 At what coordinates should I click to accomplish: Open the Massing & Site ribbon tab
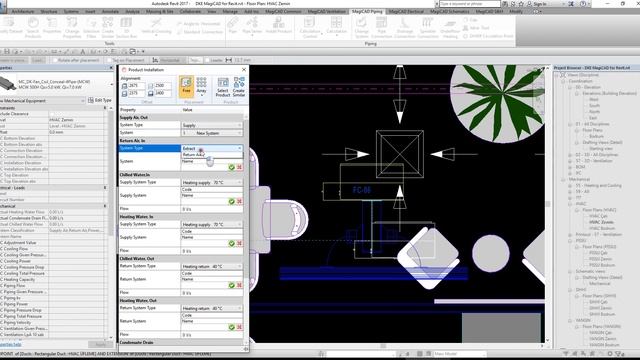coord(160,11)
